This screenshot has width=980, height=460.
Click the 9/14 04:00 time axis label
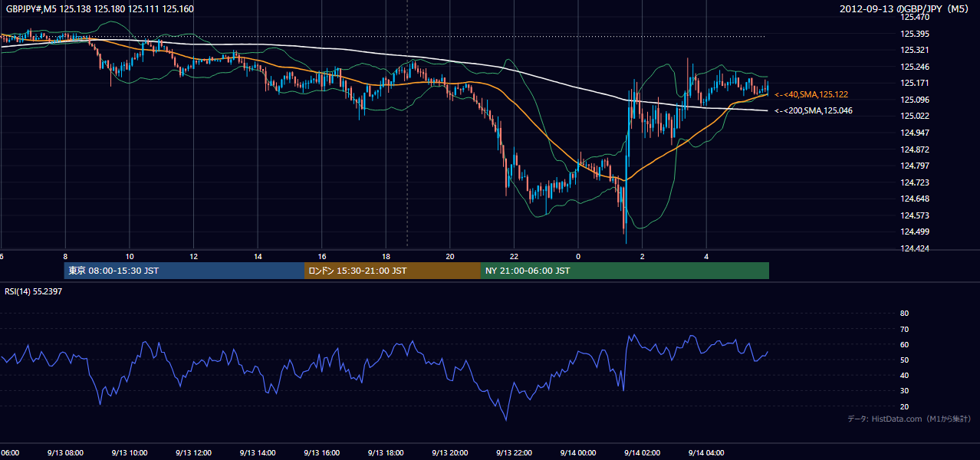[706, 453]
